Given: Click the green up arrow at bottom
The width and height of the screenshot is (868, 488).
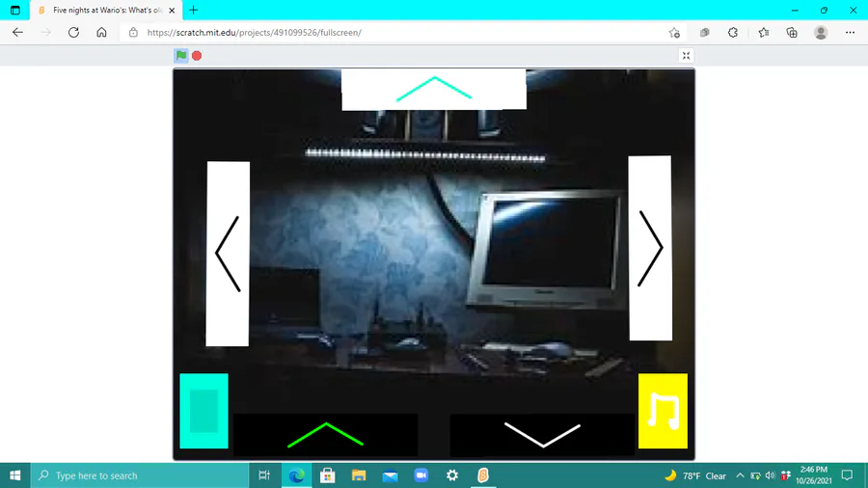Looking at the screenshot, I should point(326,435).
